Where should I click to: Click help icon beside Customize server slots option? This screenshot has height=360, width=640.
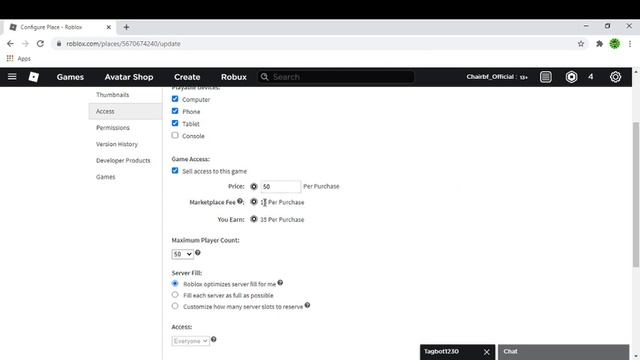tap(307, 305)
